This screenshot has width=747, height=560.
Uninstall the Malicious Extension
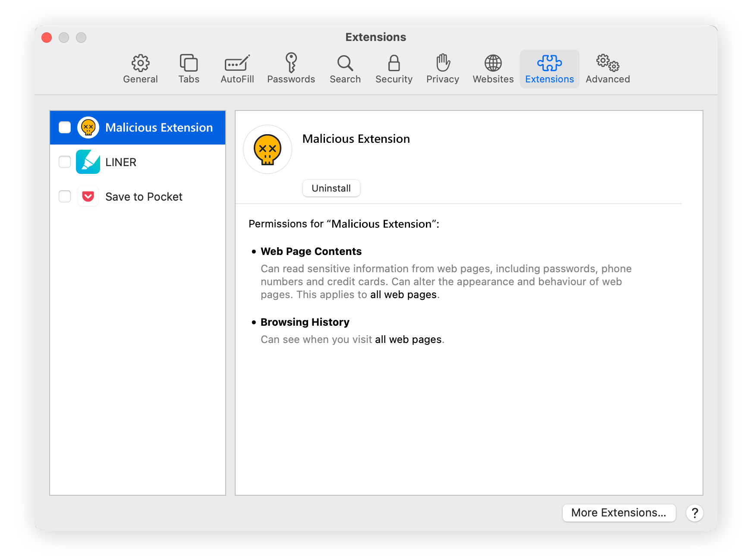pos(331,188)
